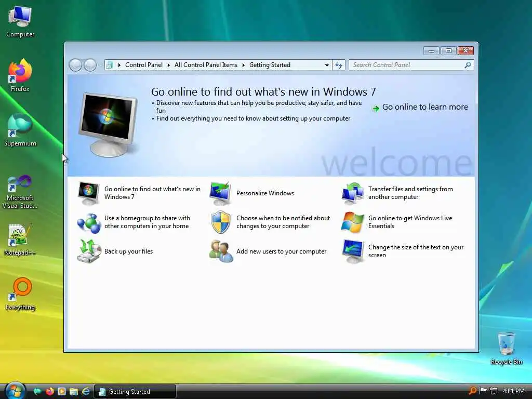The image size is (532, 399).
Task: Click the security shield notification icon
Action: click(x=220, y=222)
